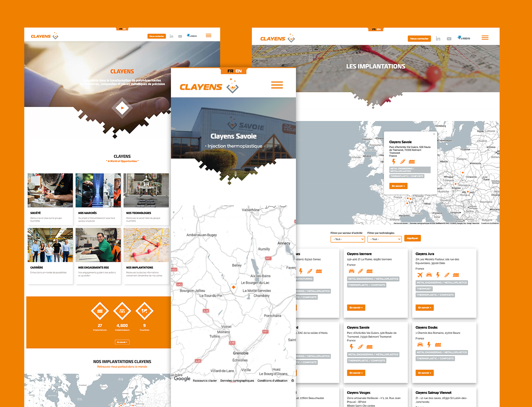The image size is (532, 407).
Task: Switch to EN language on Les Implantations page
Action: click(379, 29)
